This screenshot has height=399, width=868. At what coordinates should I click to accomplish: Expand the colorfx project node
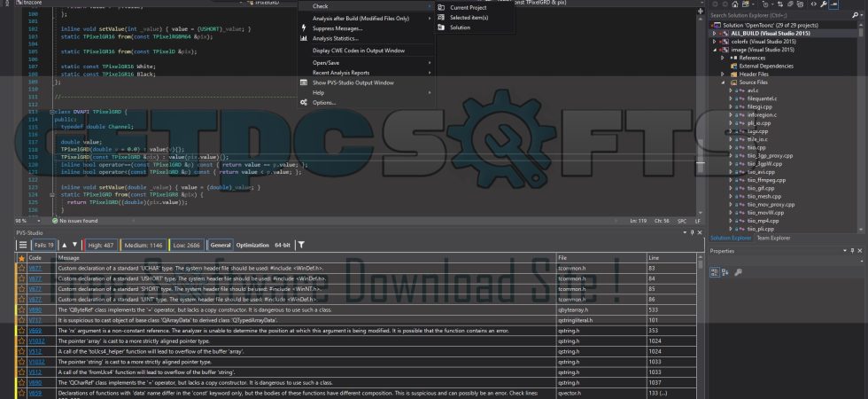point(715,42)
